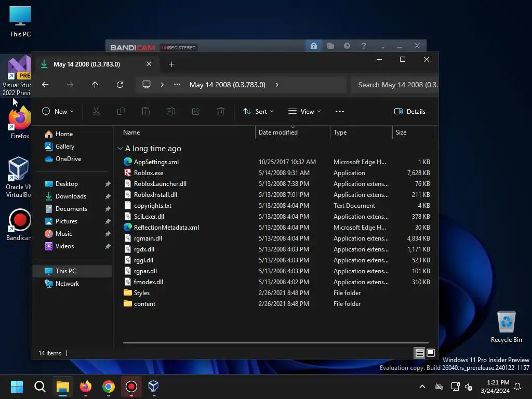Click the horizontal scrollbar in file list
The height and width of the screenshot is (399, 532).
click(x=275, y=343)
